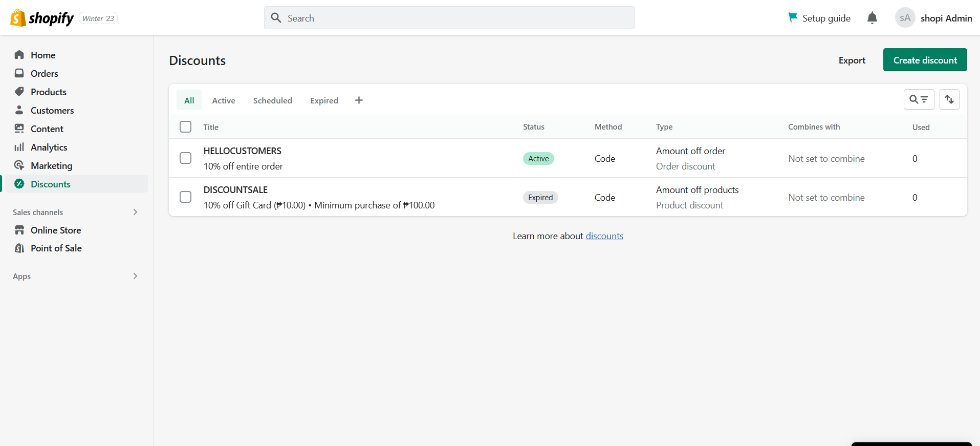This screenshot has height=446, width=980.
Task: Click the Customers person icon in the sidebar
Action: [19, 110]
